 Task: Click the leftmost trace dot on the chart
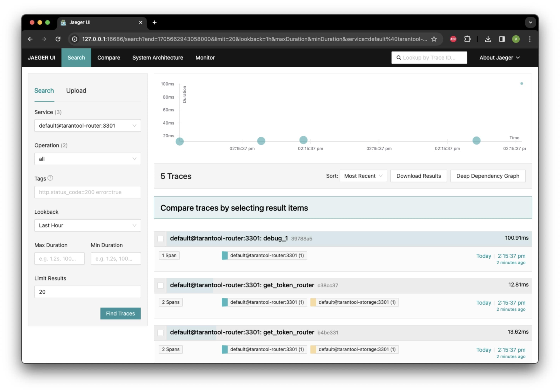pos(180,141)
